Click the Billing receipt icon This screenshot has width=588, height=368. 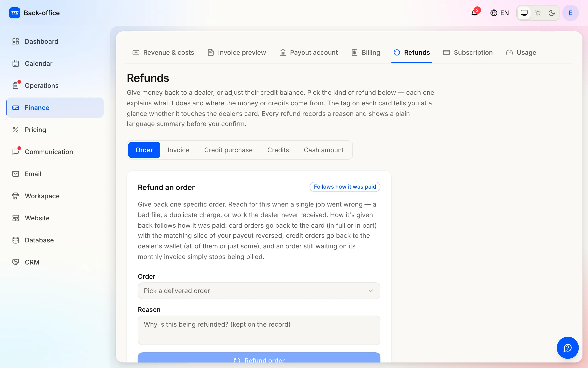point(354,53)
